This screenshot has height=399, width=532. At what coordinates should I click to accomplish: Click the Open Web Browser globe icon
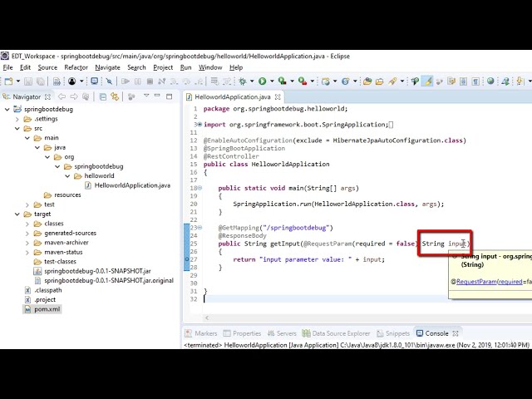click(490, 81)
